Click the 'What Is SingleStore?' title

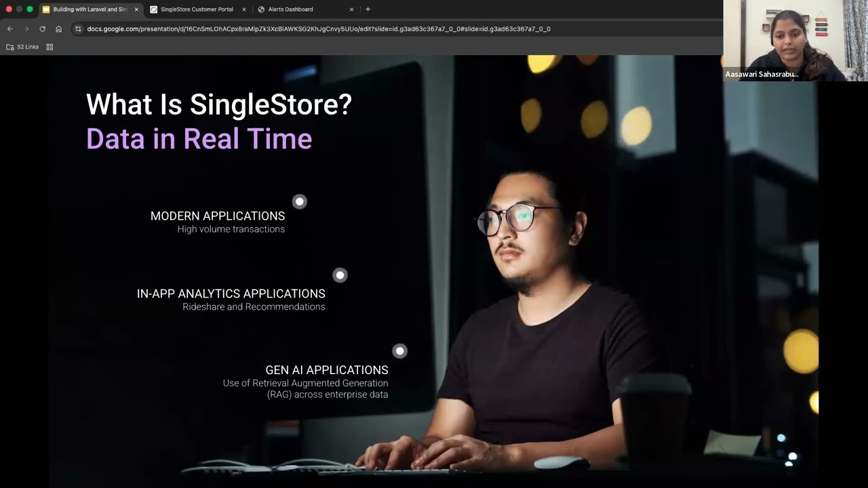(x=219, y=104)
